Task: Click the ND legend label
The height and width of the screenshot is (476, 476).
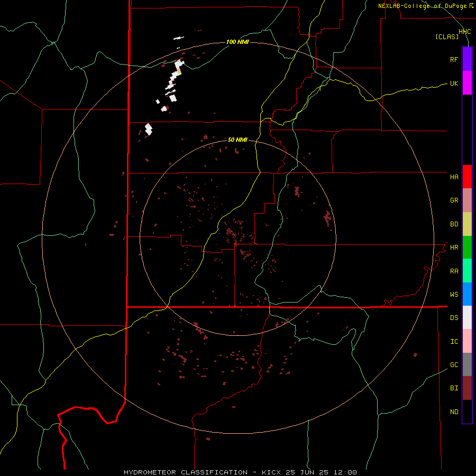Action: tap(454, 412)
